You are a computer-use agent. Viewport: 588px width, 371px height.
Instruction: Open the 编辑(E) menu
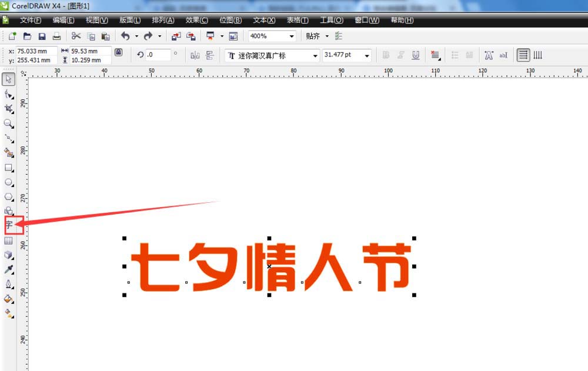coord(64,20)
